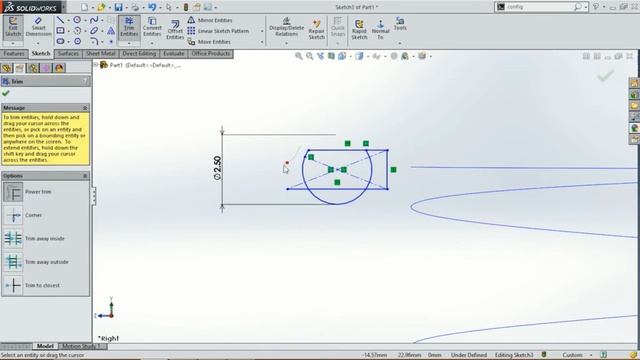Image resolution: width=640 pixels, height=360 pixels.
Task: Collapse the Options section of Trim panel
Action: point(85,176)
